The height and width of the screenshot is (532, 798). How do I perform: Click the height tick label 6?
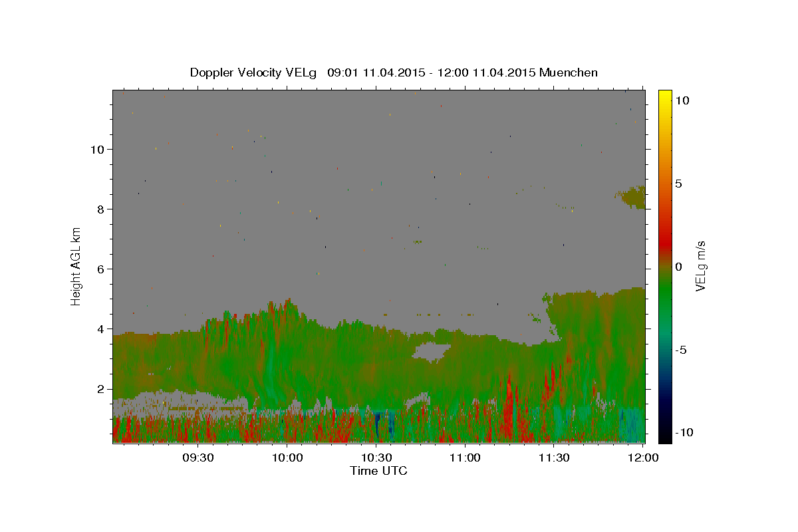pos(102,269)
